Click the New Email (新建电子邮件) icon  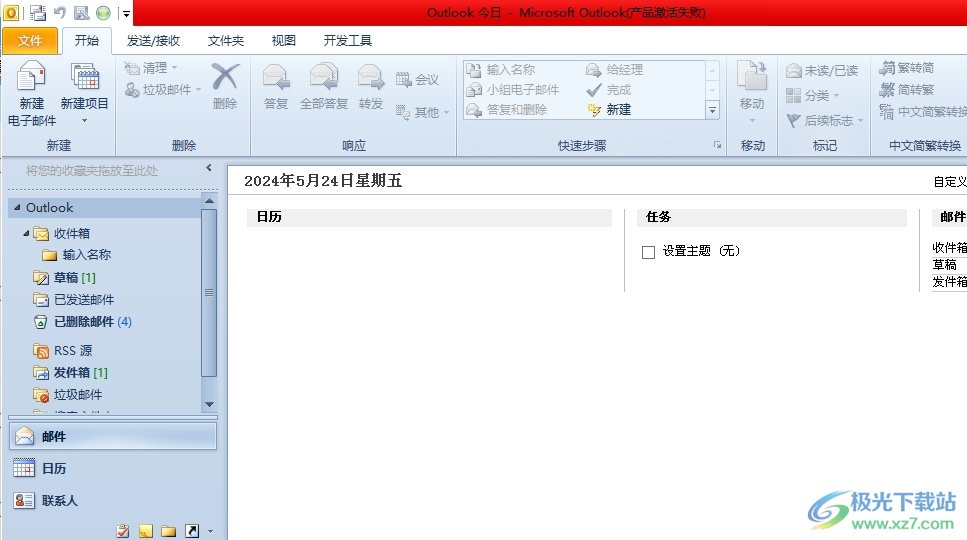click(31, 78)
